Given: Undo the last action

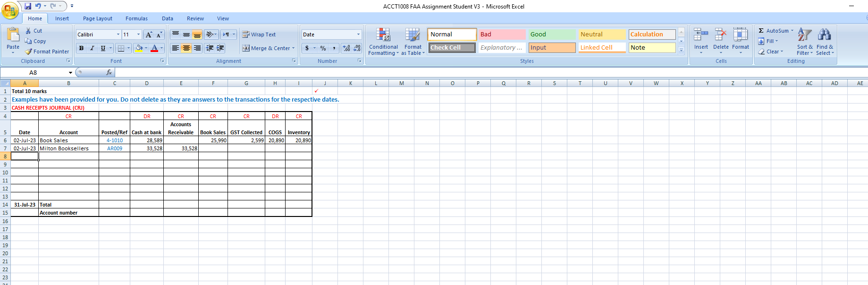Looking at the screenshot, I should 38,6.
